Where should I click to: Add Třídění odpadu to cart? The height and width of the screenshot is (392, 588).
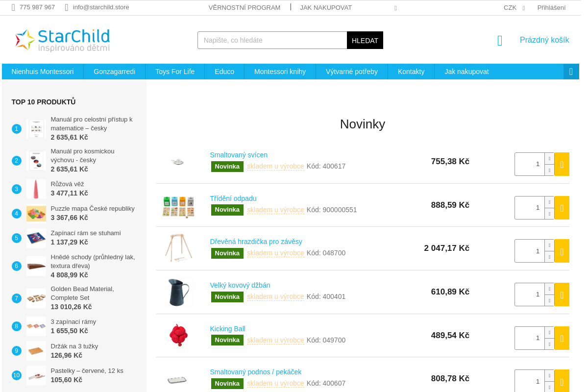562,208
